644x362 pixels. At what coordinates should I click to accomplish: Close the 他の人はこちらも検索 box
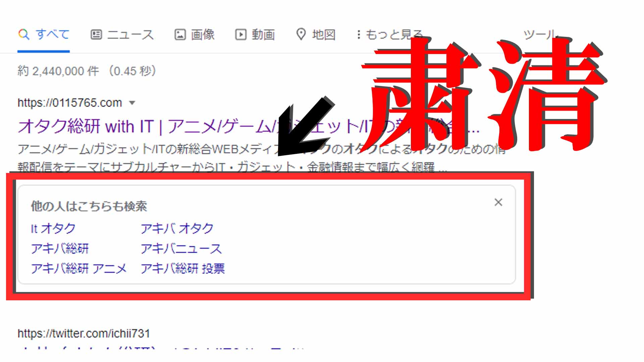[x=498, y=202]
